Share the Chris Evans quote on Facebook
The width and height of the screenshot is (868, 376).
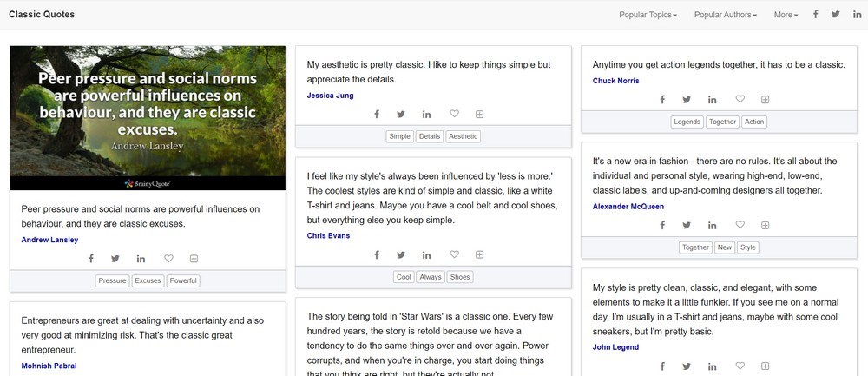[x=377, y=254]
